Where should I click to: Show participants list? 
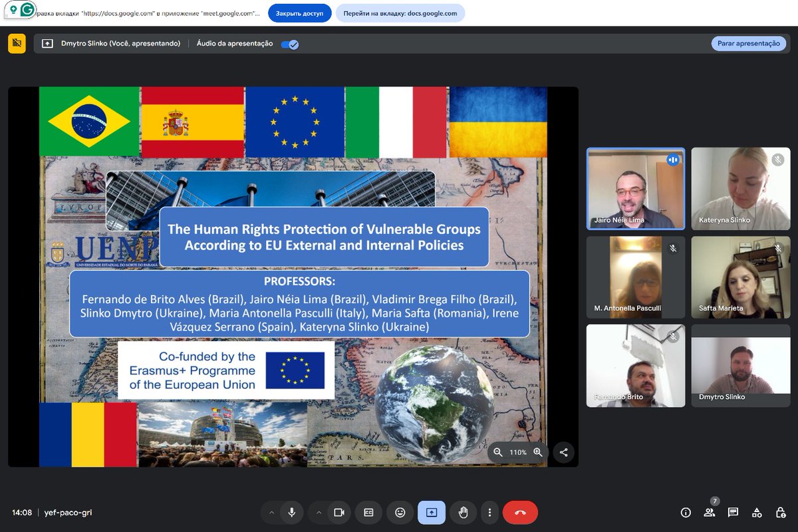pos(710,512)
